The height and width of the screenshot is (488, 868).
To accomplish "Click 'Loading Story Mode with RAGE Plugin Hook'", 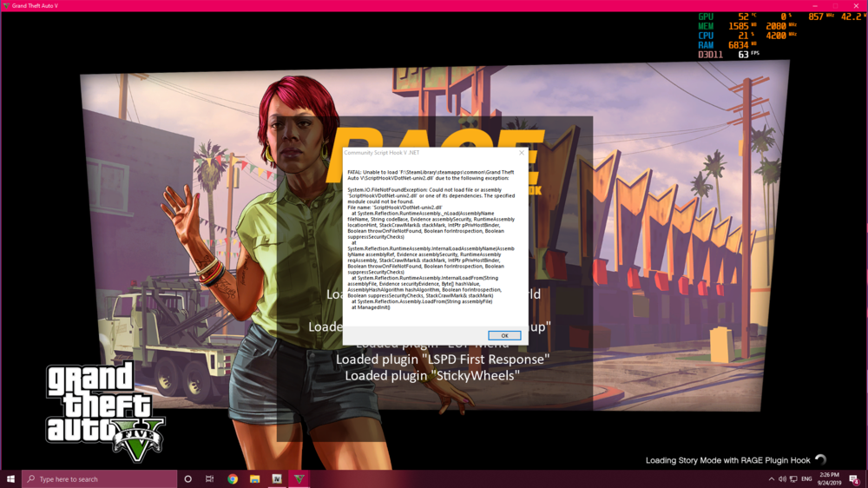I will coord(728,460).
